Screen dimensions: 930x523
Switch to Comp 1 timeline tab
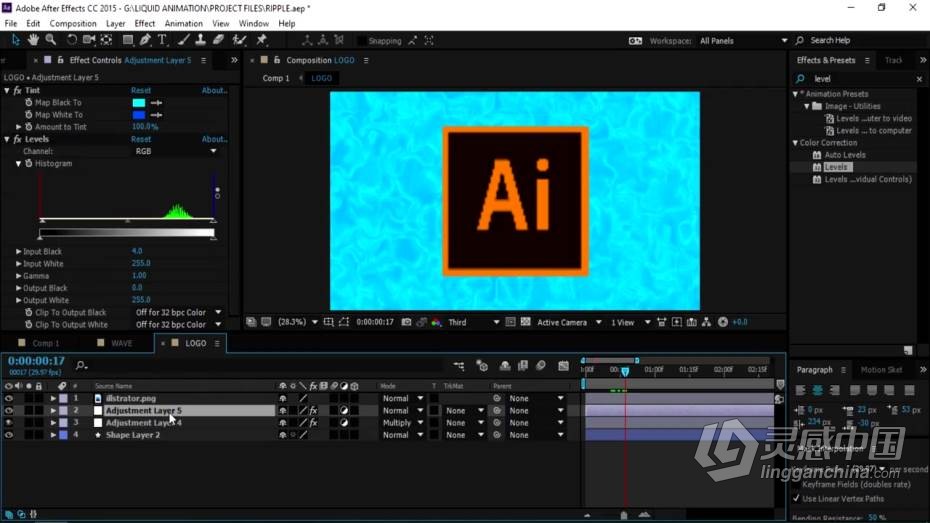(x=46, y=343)
